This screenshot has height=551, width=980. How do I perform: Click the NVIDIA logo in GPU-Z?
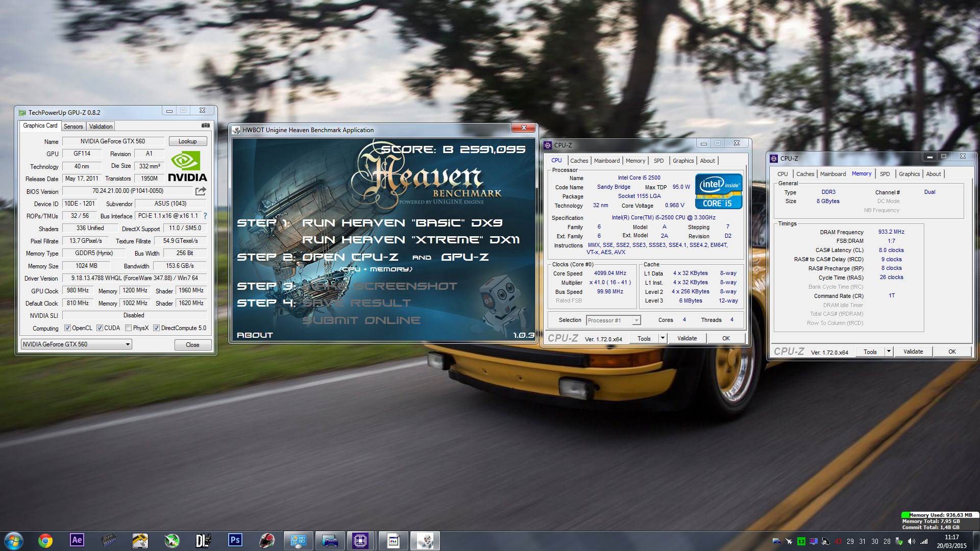click(187, 166)
